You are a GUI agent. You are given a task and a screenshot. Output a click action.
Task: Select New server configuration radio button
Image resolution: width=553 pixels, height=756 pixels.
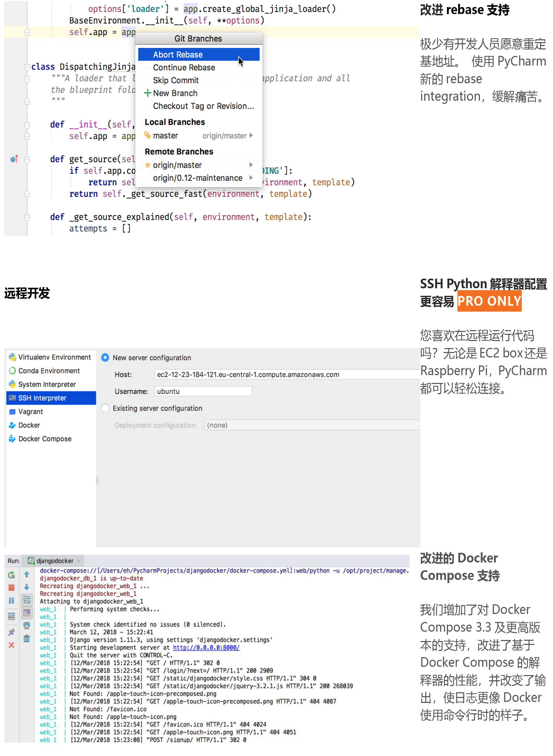[105, 358]
